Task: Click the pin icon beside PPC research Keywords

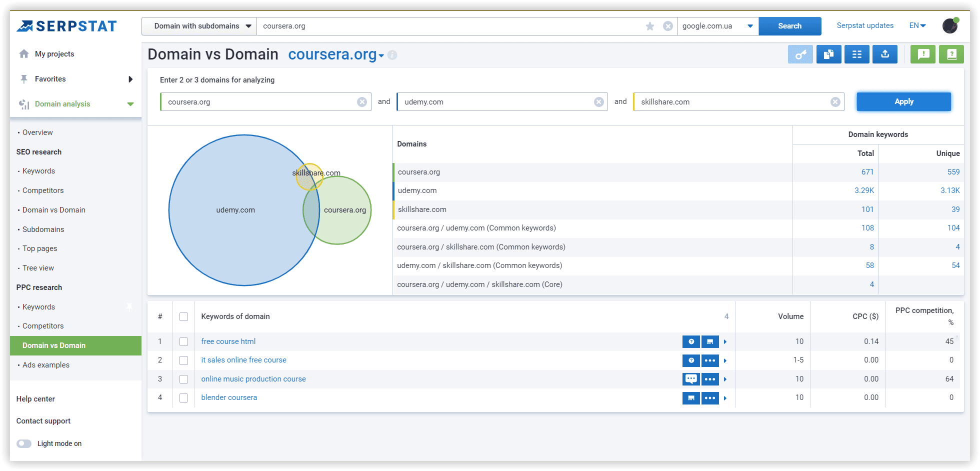Action: (129, 307)
